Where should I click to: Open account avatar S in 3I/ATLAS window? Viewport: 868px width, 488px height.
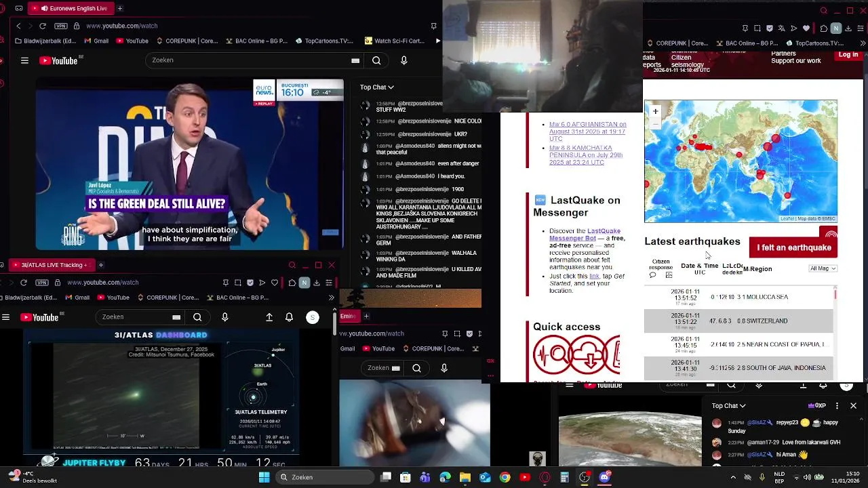click(313, 317)
